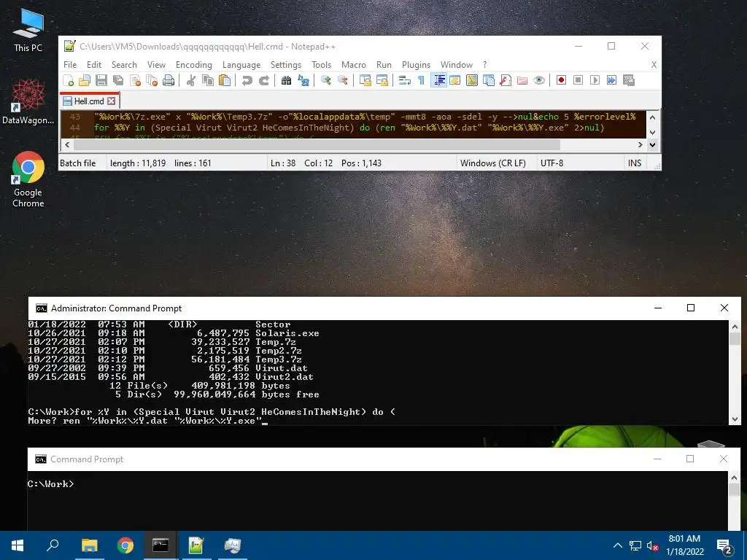
Task: Toggle synchronized horizontal scrolling icon
Action: click(382, 80)
